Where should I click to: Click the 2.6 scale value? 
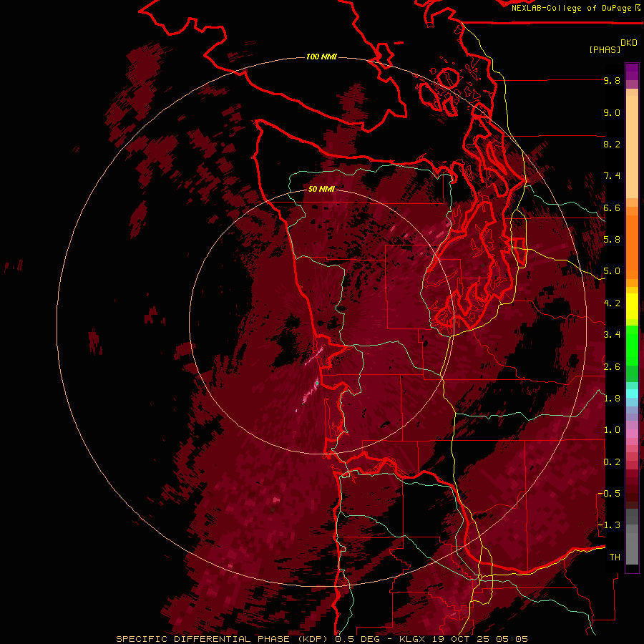click(612, 366)
